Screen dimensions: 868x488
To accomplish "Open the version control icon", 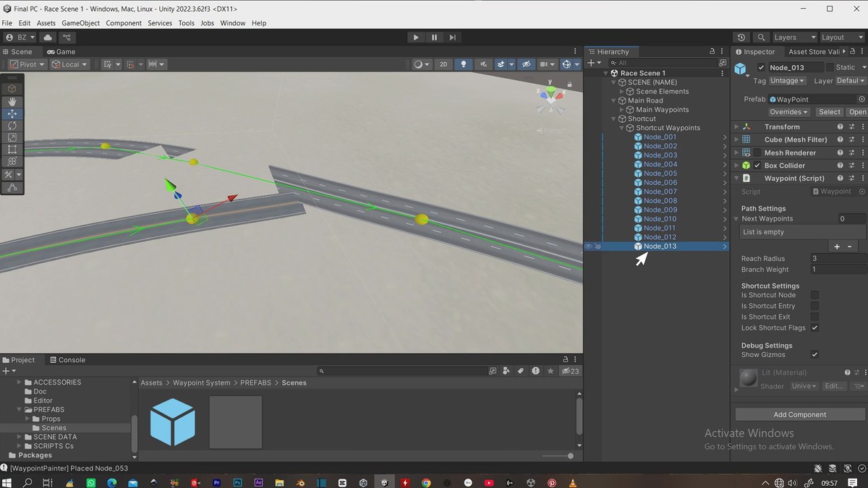I will [x=67, y=38].
